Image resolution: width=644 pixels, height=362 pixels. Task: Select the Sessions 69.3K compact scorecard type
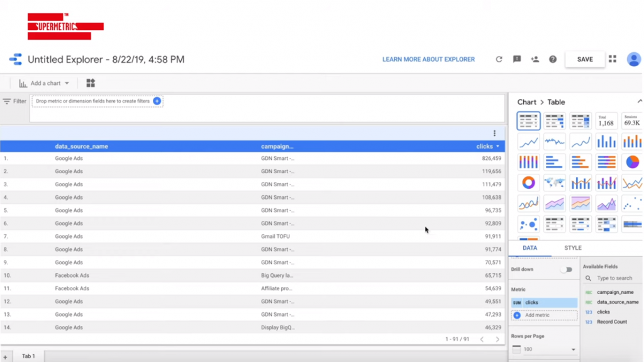pos(632,122)
